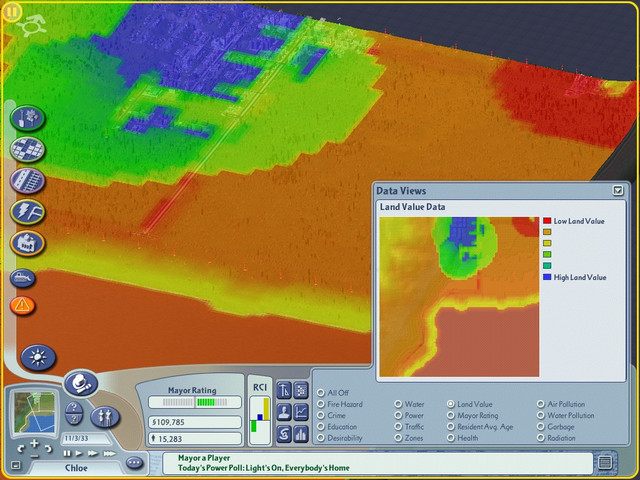Click the Today's Power Poll news headline
The image size is (640, 480).
[264, 468]
